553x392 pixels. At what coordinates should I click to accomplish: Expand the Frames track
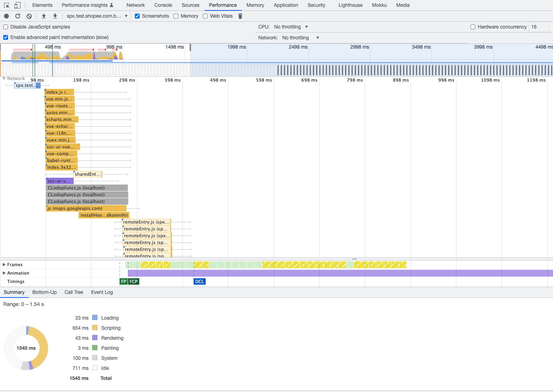click(4, 265)
